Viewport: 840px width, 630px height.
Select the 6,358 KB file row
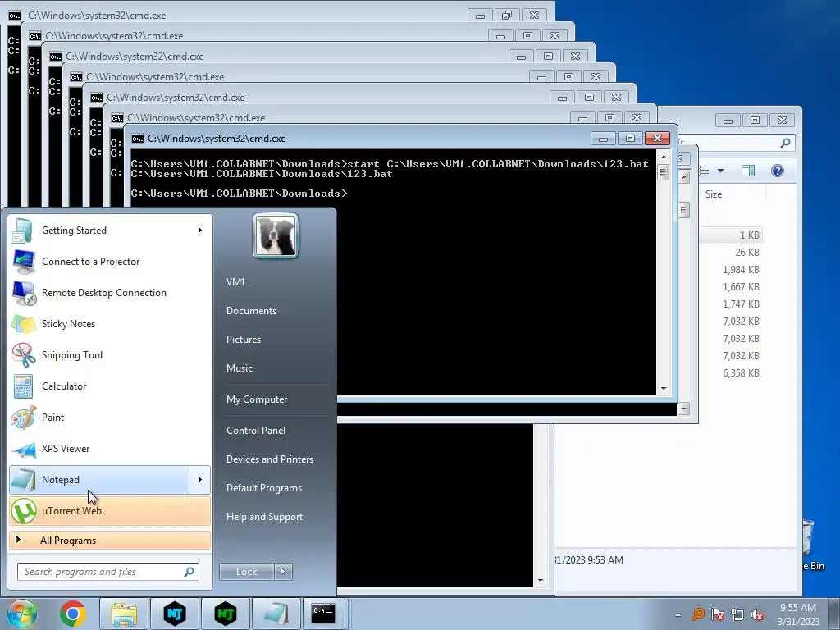coord(731,373)
